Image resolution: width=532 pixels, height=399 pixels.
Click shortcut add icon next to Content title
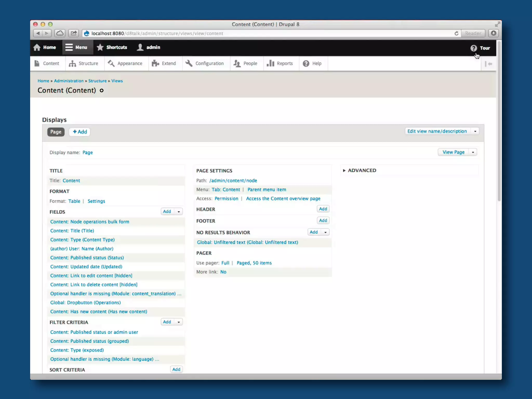[102, 90]
